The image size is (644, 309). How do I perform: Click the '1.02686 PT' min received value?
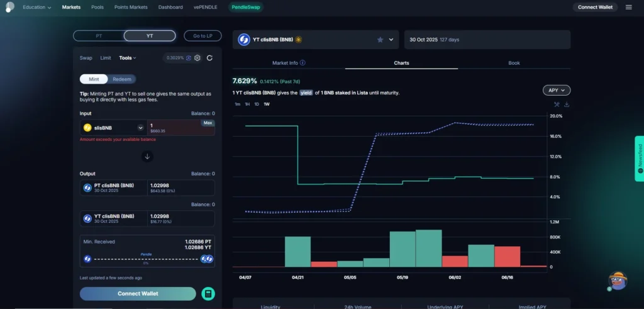198,242
